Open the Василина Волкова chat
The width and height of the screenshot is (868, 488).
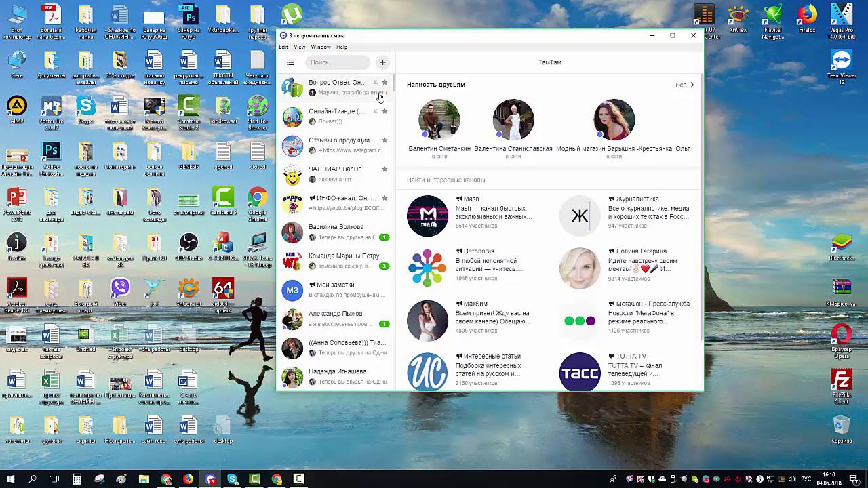click(336, 232)
